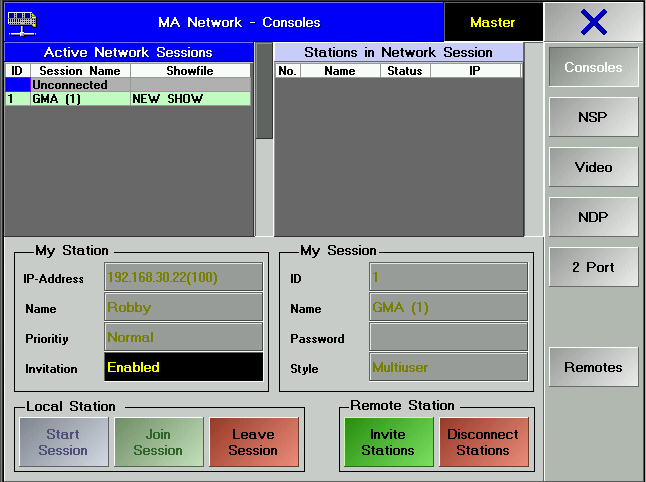The image size is (646, 482).
Task: Select the Unconnected row in sessions list
Action: coord(128,85)
